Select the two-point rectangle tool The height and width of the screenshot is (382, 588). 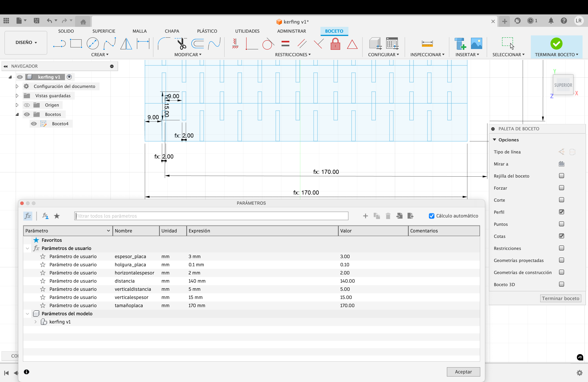(x=76, y=44)
